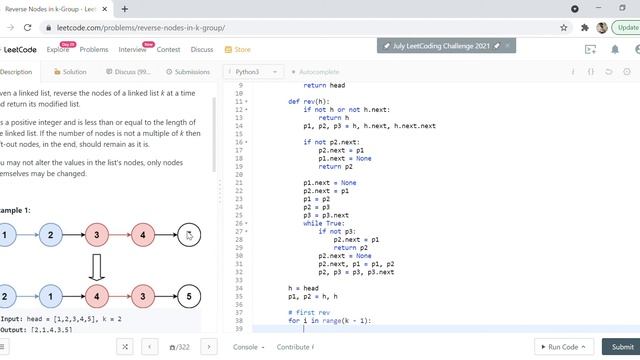This screenshot has width=640, height=360.
Task: Collapse the if not p3 block at line 27
Action: (x=246, y=231)
